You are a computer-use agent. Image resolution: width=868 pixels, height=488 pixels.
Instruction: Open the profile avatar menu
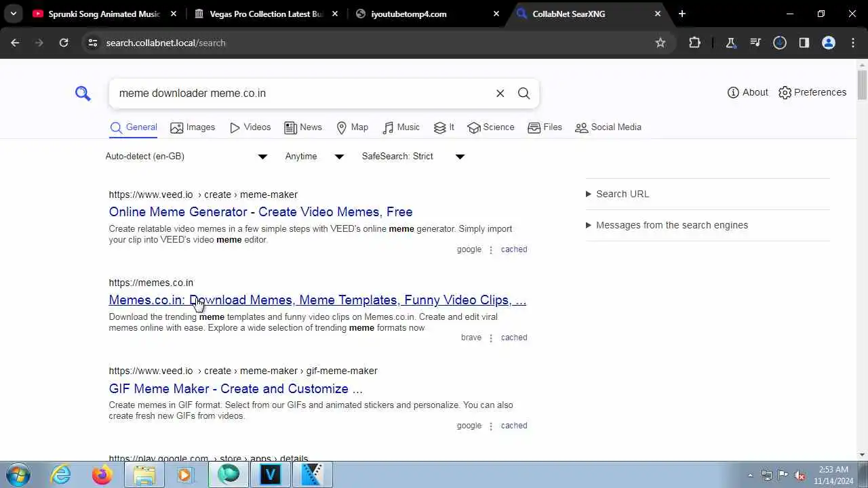pos(829,43)
